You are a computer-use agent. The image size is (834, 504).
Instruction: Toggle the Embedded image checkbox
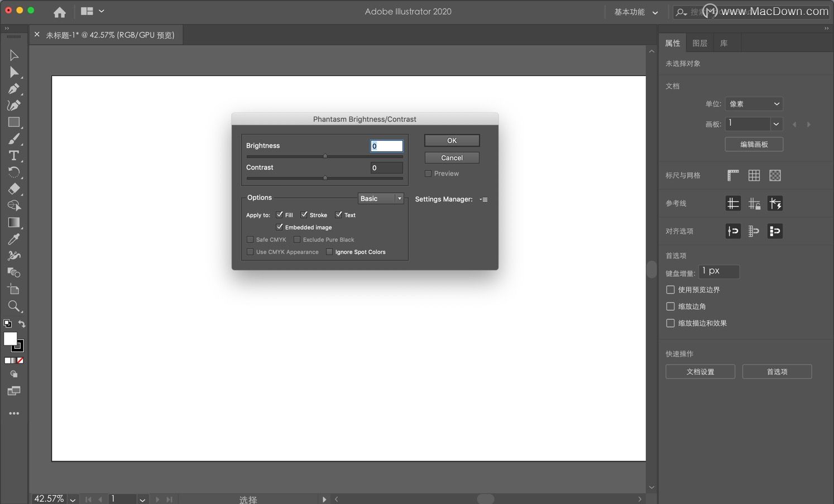click(x=280, y=227)
